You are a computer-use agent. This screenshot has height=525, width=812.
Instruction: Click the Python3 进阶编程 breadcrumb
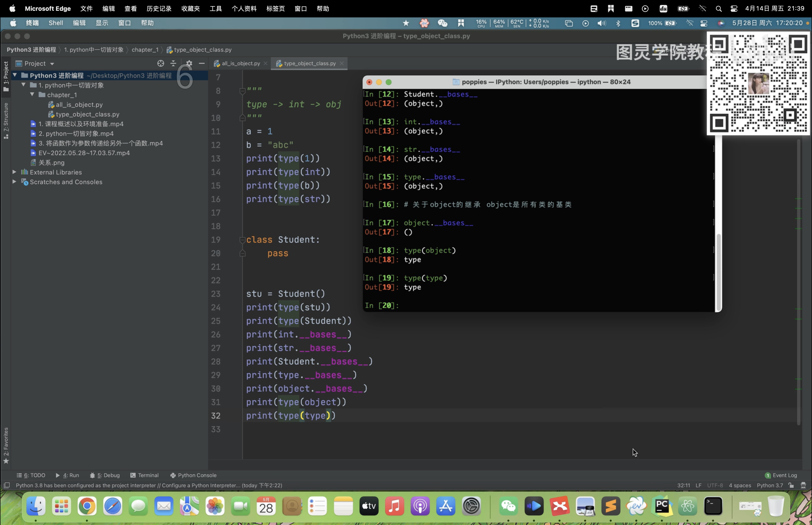(x=31, y=50)
